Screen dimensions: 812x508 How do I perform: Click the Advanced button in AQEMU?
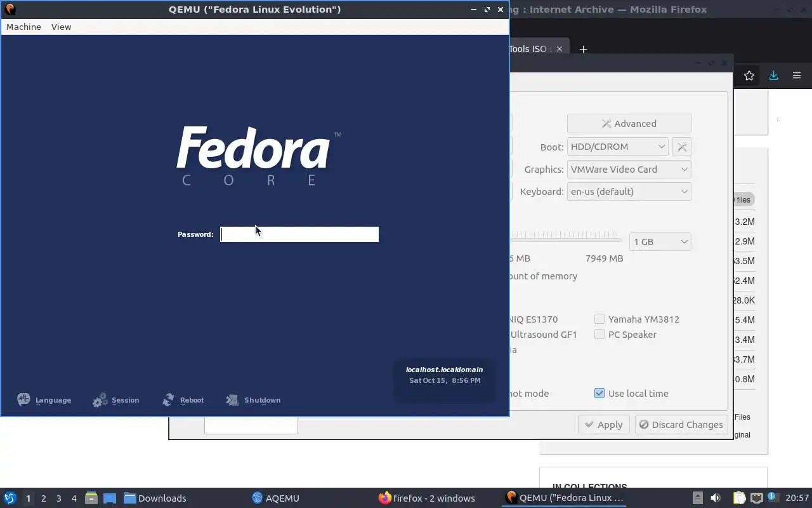629,123
